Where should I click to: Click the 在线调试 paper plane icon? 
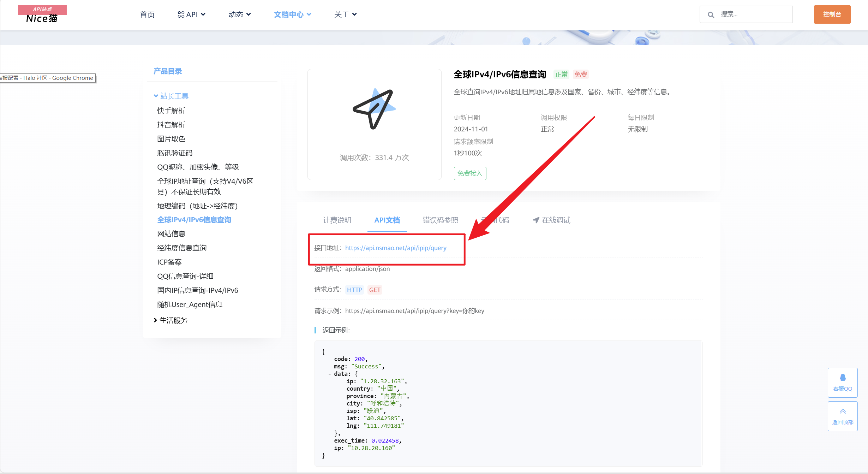[536, 220]
